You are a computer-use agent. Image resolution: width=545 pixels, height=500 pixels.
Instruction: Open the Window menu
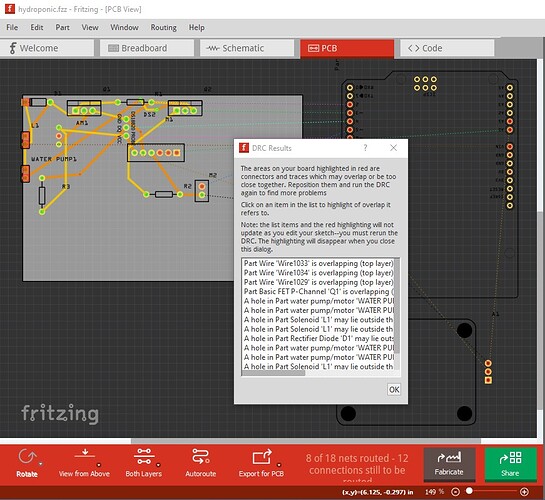coord(124,27)
